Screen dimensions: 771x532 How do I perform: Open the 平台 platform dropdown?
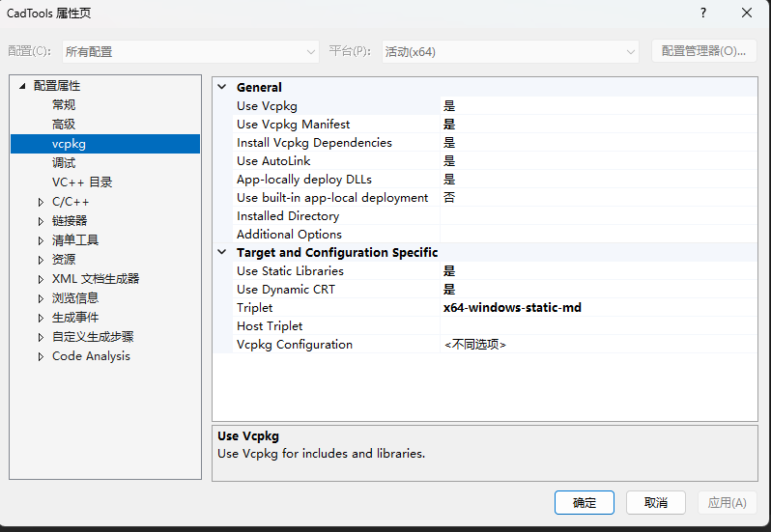click(x=510, y=51)
